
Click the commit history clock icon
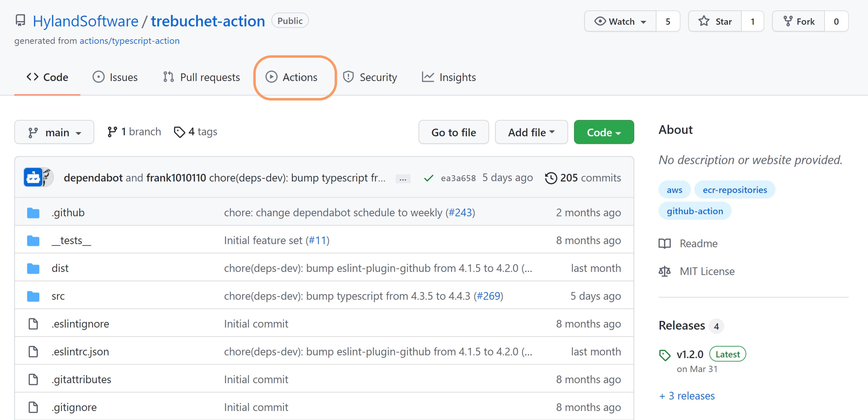pyautogui.click(x=551, y=178)
